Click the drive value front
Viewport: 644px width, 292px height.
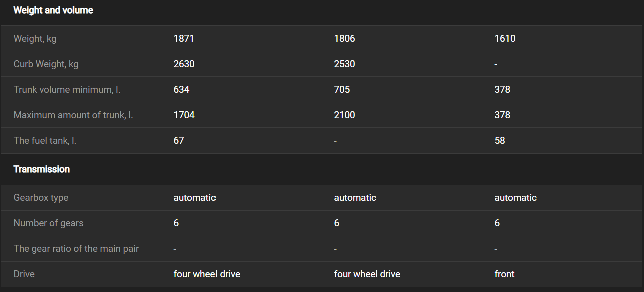pyautogui.click(x=504, y=274)
